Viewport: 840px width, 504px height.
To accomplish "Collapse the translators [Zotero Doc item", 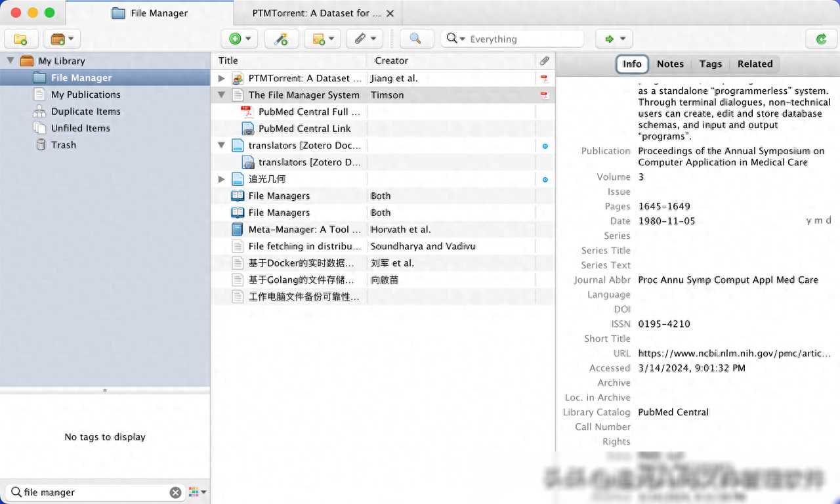I will point(221,145).
